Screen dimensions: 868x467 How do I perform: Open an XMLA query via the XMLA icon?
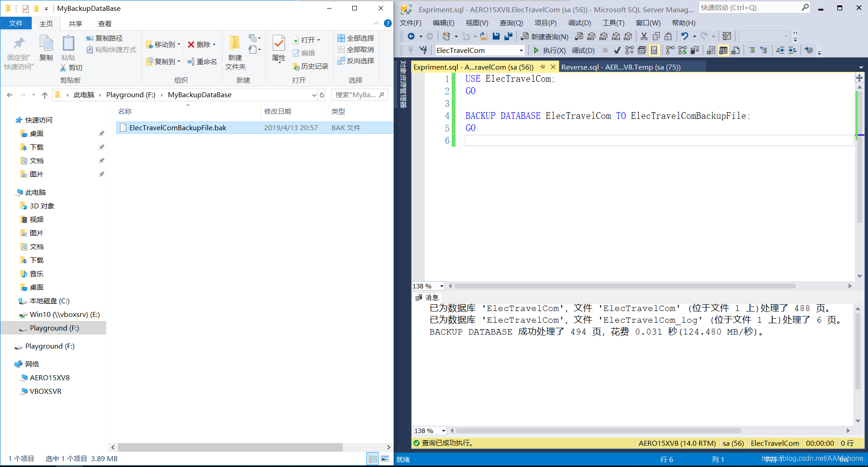[x=616, y=36]
